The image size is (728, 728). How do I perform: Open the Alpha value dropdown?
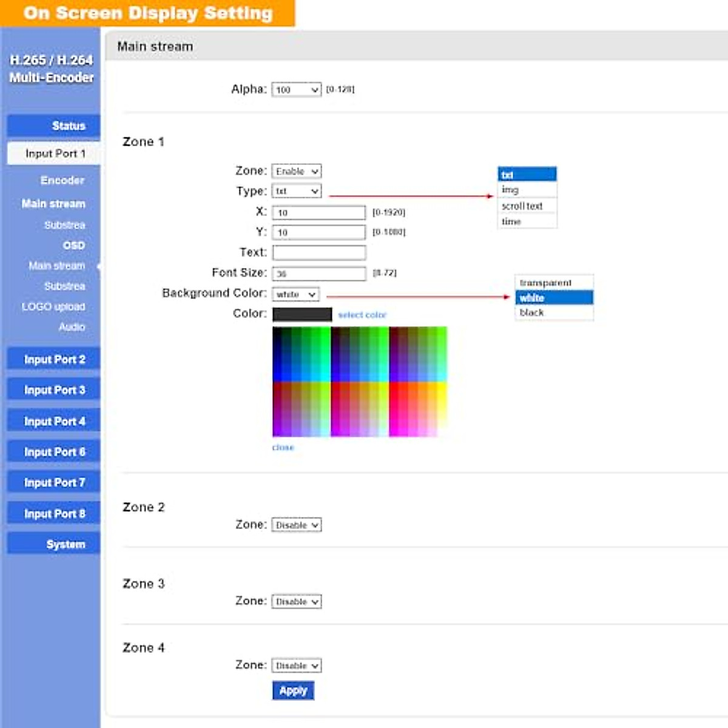(x=296, y=90)
